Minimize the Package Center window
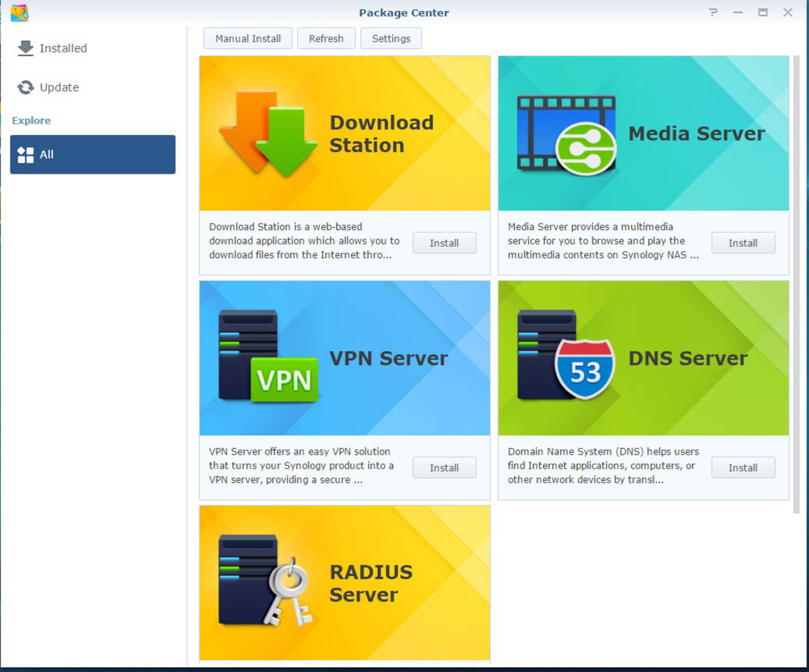Image resolution: width=809 pixels, height=672 pixels. pos(738,12)
